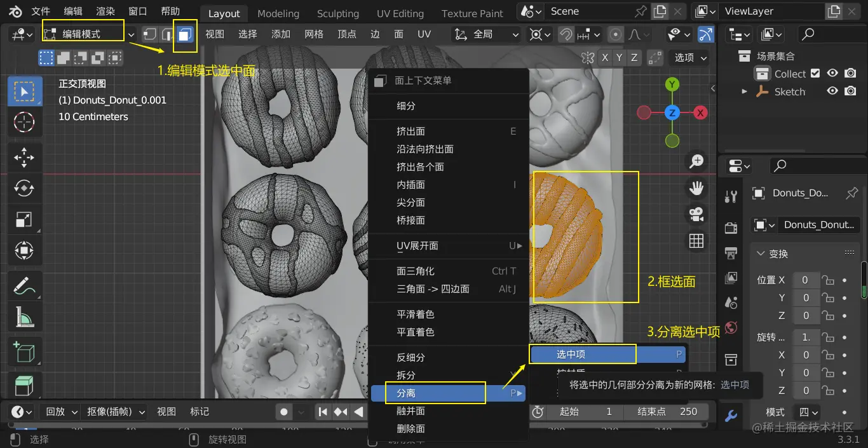The width and height of the screenshot is (868, 448).
Task: Open the 编辑模式 mode dropdown
Action: (88, 34)
